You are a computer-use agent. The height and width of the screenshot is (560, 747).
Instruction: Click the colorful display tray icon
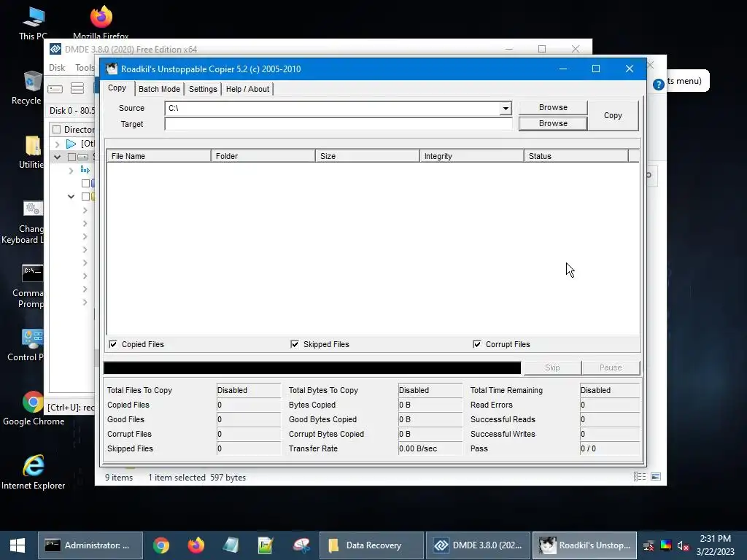[666, 545]
